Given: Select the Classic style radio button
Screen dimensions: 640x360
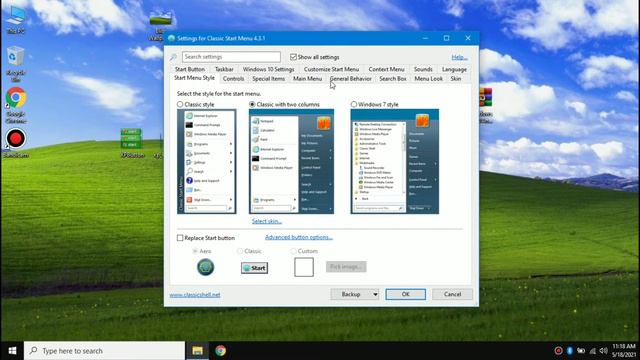Looking at the screenshot, I should pyautogui.click(x=180, y=104).
